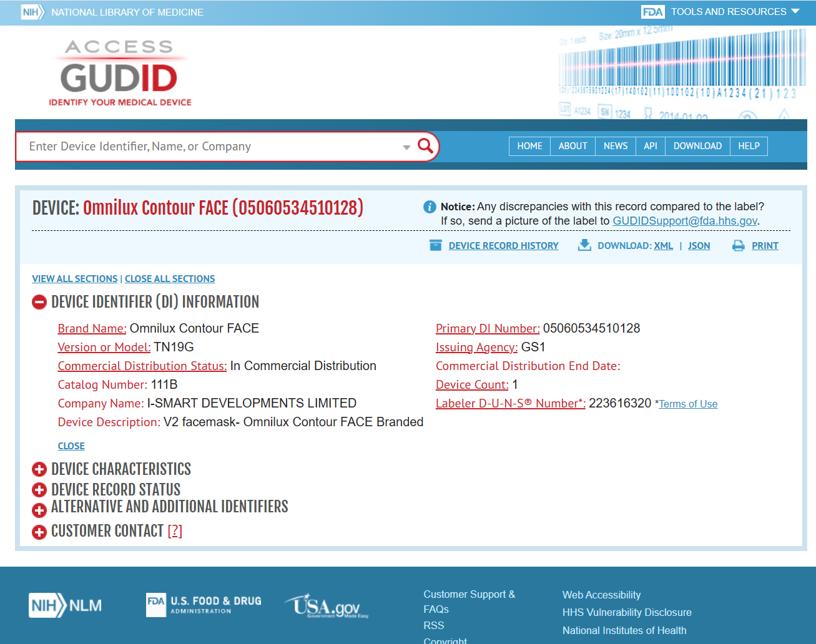Open the Brand Name definition link
Screen dimensions: 816x644
tap(92, 329)
